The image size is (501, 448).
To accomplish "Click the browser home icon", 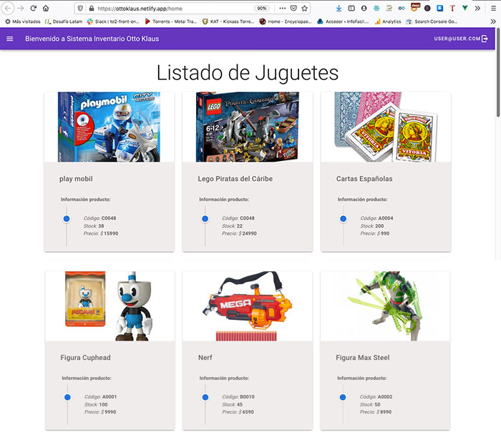I will [x=46, y=9].
